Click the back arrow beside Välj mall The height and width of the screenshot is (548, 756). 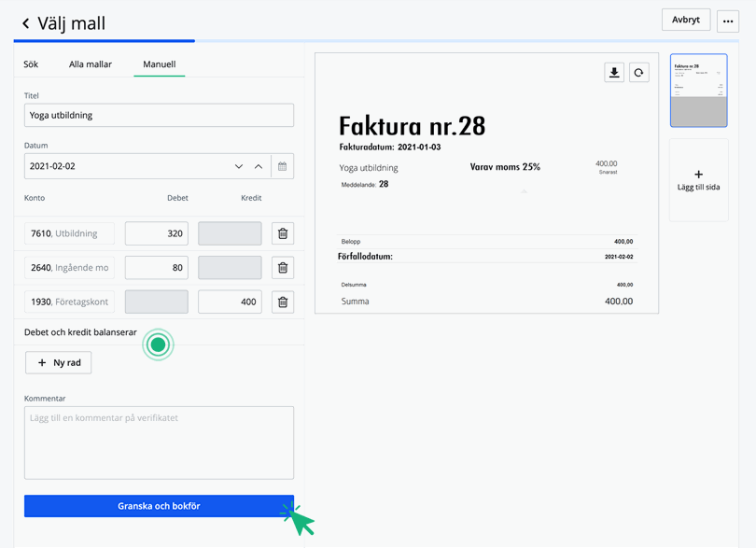(25, 23)
